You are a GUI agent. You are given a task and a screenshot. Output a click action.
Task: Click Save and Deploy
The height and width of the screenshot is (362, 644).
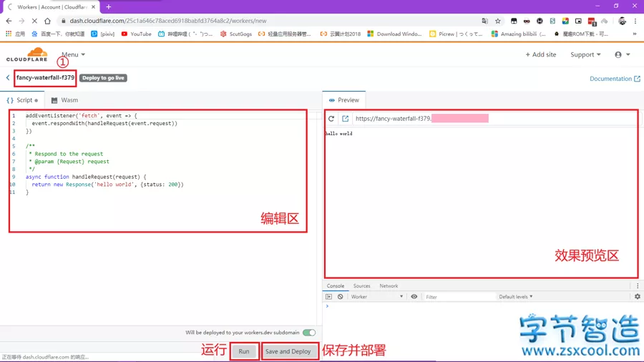tap(288, 351)
